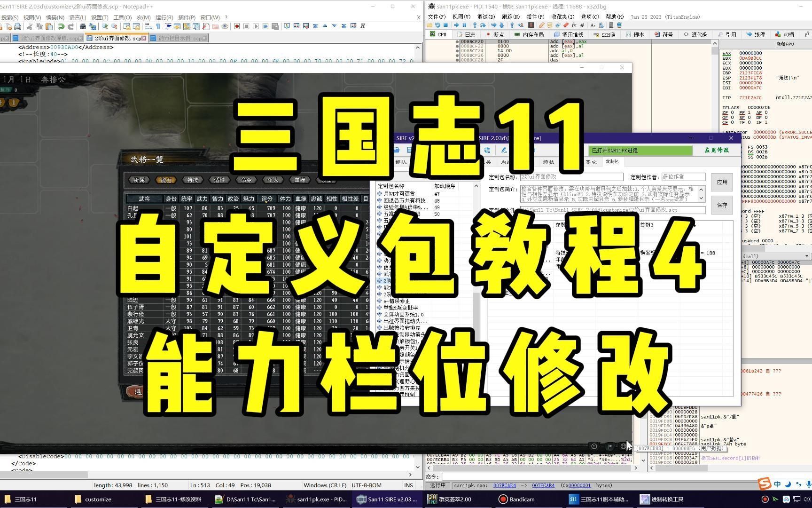Click the Playback macro icon in Notepad++

tap(256, 26)
